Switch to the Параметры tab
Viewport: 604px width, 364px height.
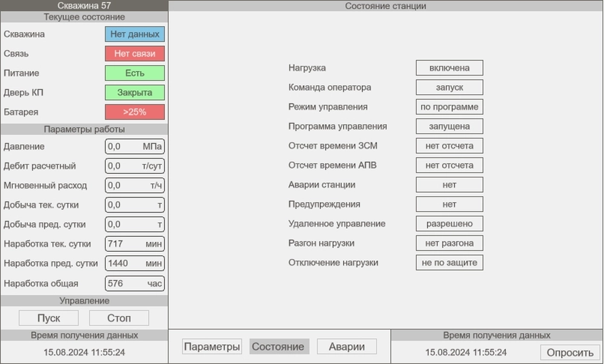point(212,346)
